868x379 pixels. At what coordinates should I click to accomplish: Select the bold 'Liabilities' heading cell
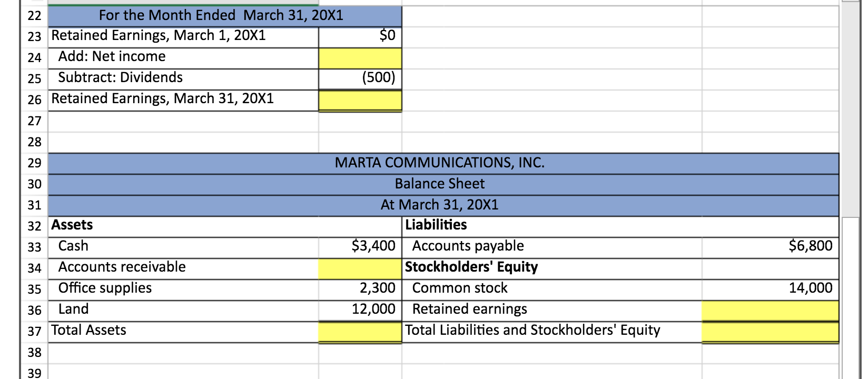coord(552,227)
